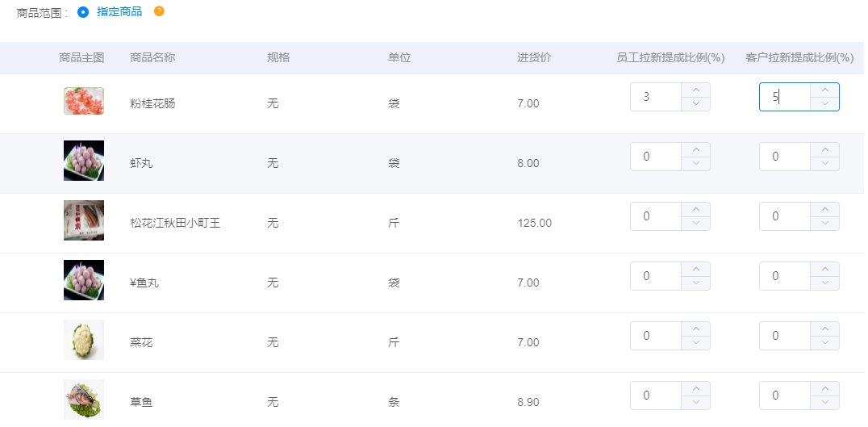Select the 指定商品 radio button

[83, 12]
